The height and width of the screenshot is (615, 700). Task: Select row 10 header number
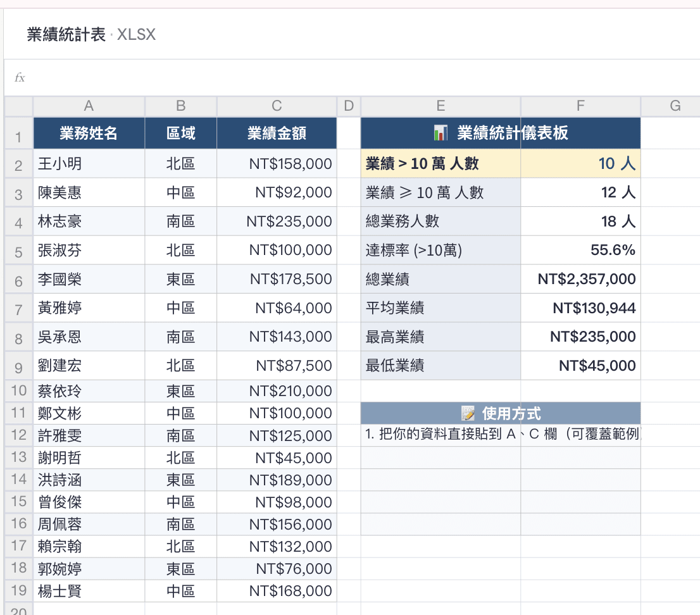18,391
